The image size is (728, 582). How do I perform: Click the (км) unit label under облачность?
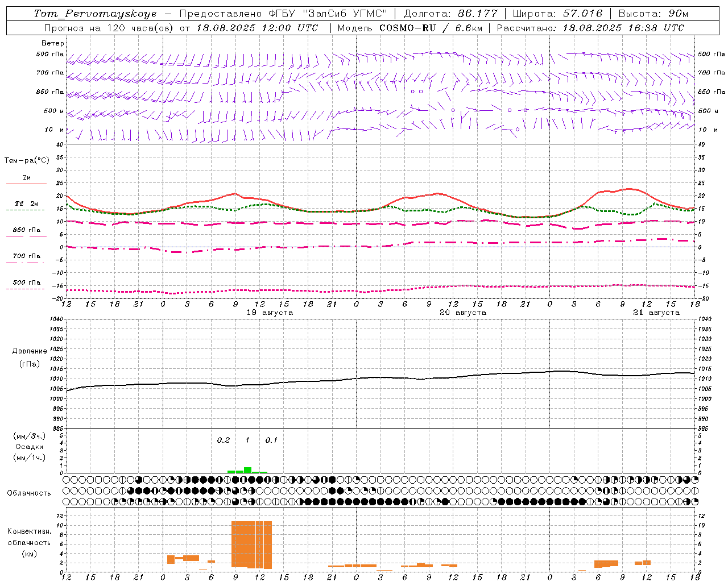click(x=29, y=554)
